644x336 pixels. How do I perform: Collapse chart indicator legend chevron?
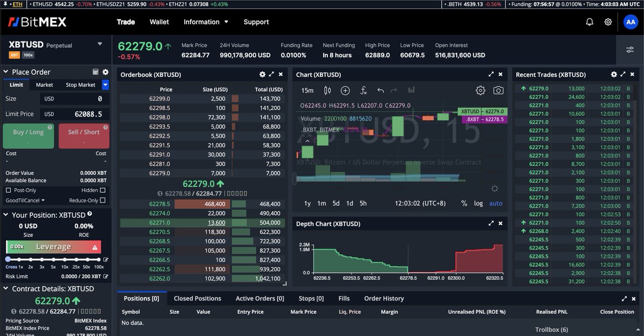308,141
